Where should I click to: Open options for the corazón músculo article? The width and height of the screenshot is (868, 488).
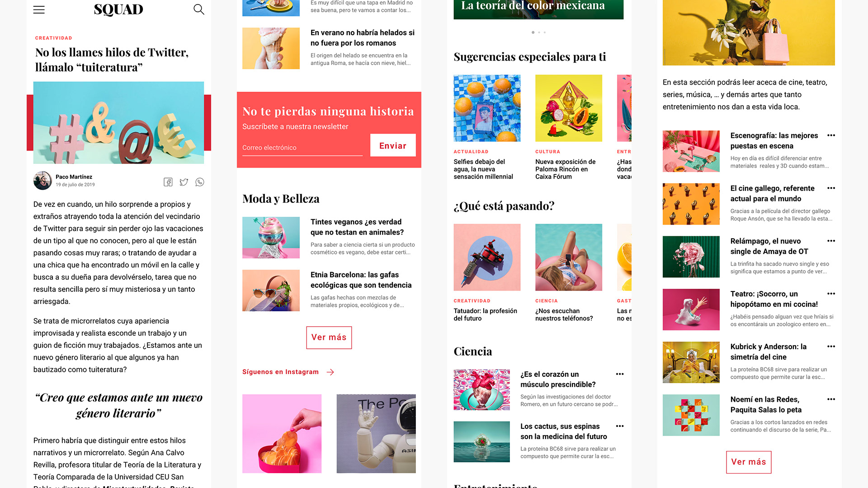pyautogui.click(x=620, y=374)
